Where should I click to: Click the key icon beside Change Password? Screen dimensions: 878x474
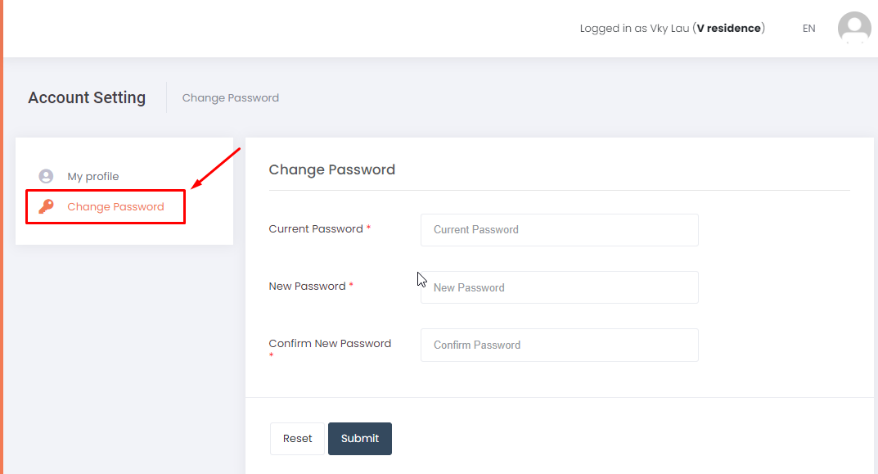pos(45,207)
